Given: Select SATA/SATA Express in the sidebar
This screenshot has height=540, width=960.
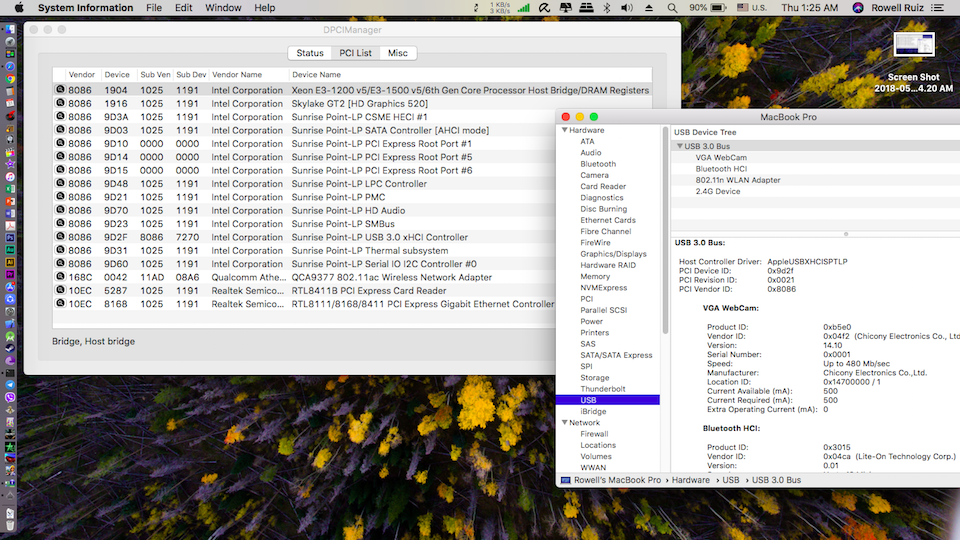Looking at the screenshot, I should point(616,355).
